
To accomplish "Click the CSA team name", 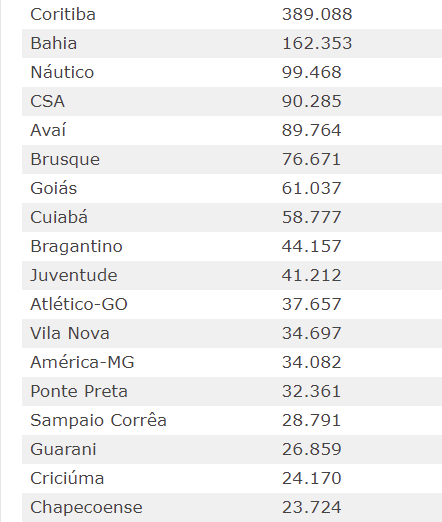I will (47, 101).
